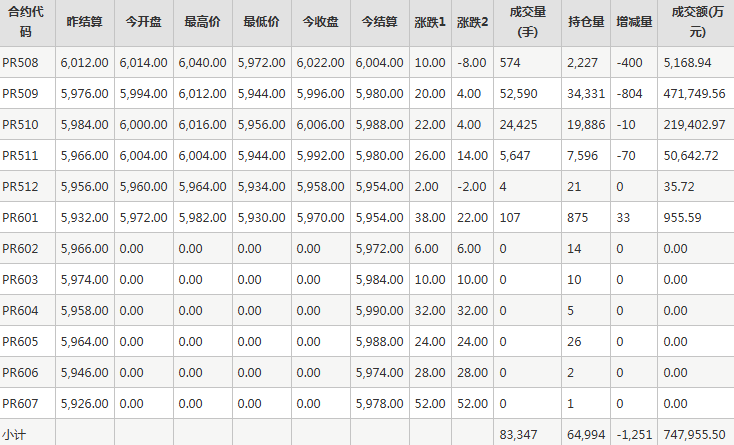
Task: Click PR602 settlement price 5,972.00
Action: tap(379, 248)
